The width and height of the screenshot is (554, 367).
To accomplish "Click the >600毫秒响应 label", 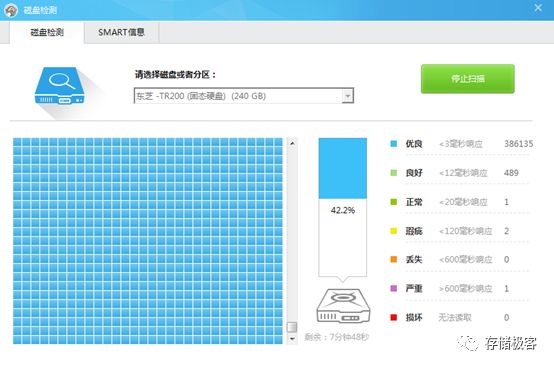I will coord(466,289).
